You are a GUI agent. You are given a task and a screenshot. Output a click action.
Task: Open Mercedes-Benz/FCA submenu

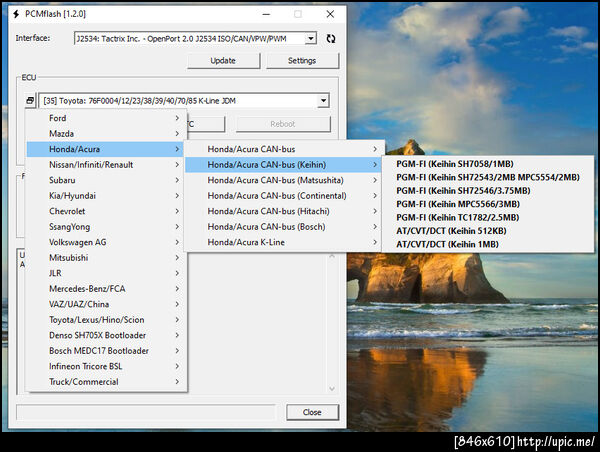pyautogui.click(x=106, y=289)
